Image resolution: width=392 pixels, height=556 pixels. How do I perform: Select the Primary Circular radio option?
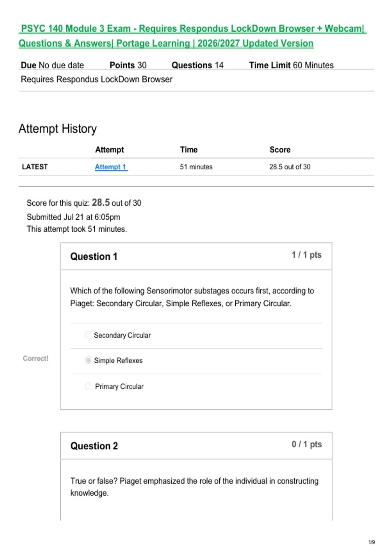point(88,386)
